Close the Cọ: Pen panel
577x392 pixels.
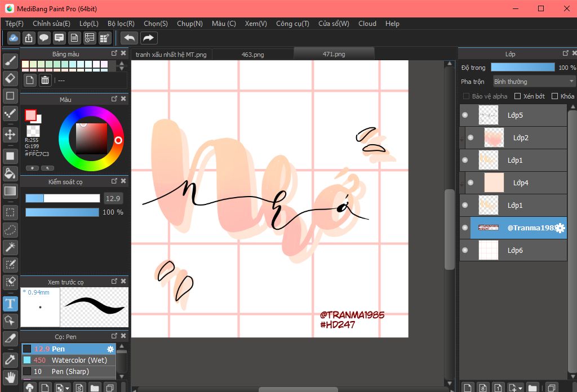click(123, 336)
